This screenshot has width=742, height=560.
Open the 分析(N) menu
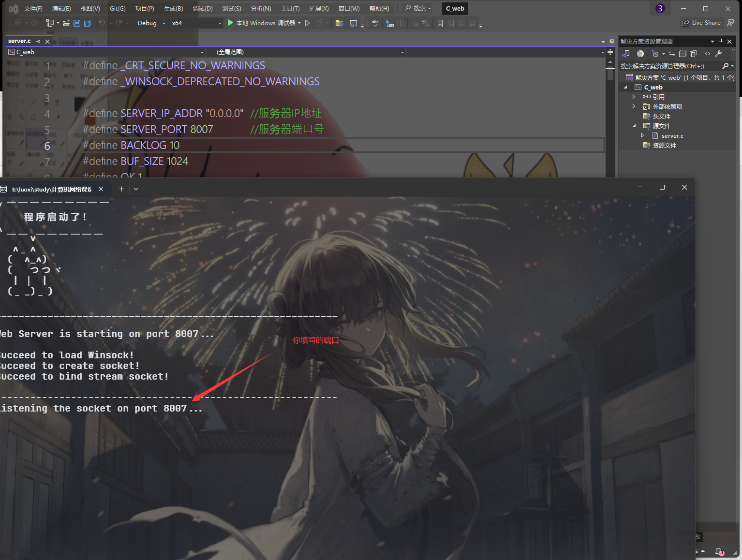click(x=261, y=8)
